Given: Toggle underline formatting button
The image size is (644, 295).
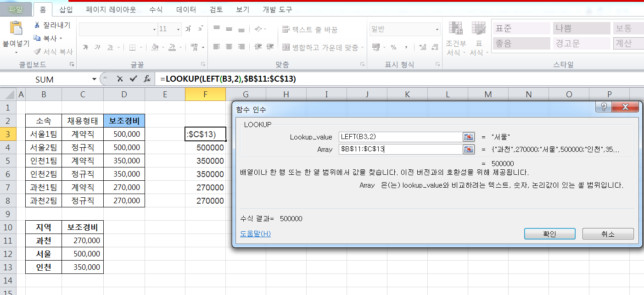Looking at the screenshot, I should pyautogui.click(x=110, y=47).
